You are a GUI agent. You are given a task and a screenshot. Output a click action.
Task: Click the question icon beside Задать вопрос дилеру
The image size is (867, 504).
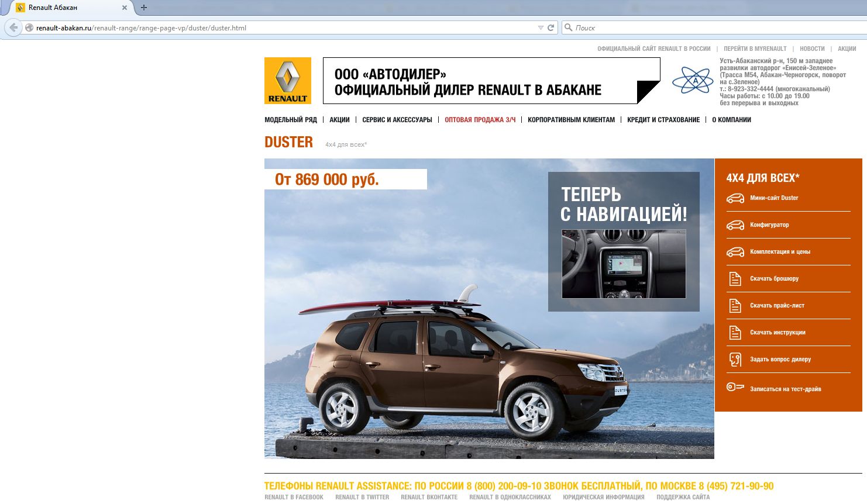(x=735, y=360)
